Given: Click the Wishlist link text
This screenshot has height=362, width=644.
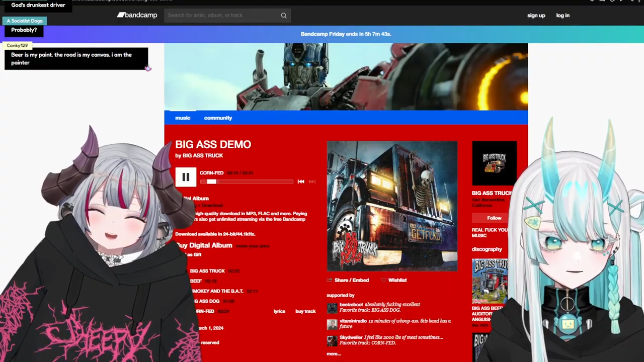Looking at the screenshot, I should click(397, 280).
